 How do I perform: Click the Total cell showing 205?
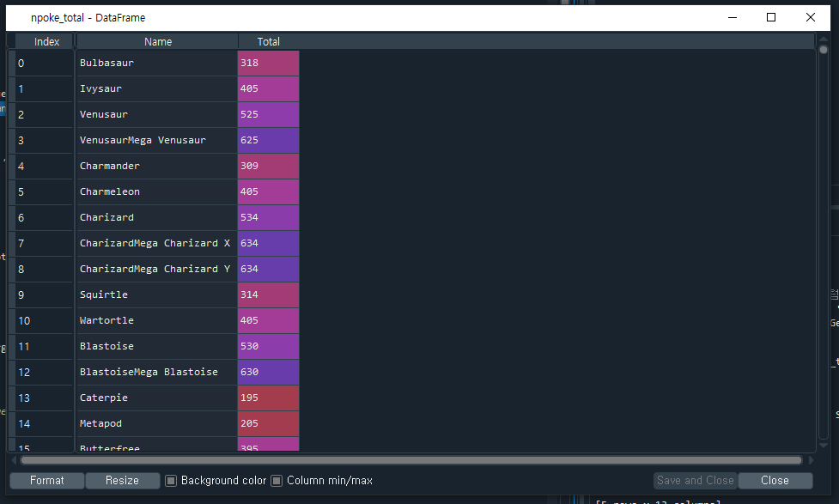[268, 424]
